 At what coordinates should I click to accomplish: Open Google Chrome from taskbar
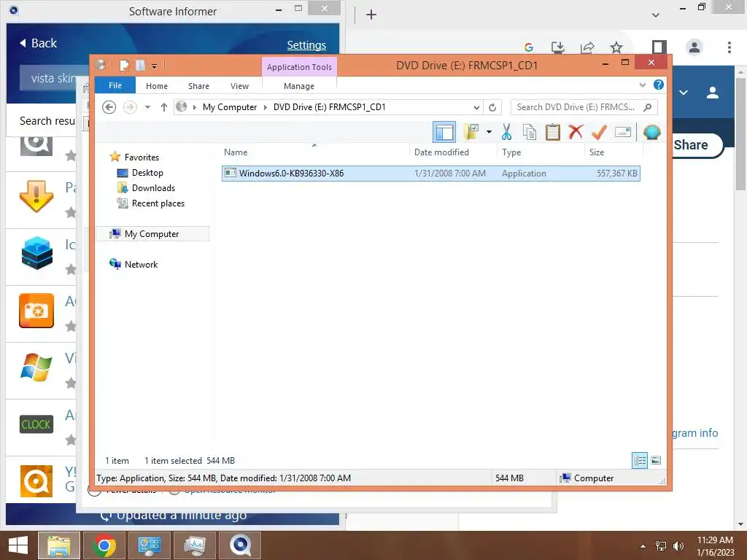click(x=104, y=545)
